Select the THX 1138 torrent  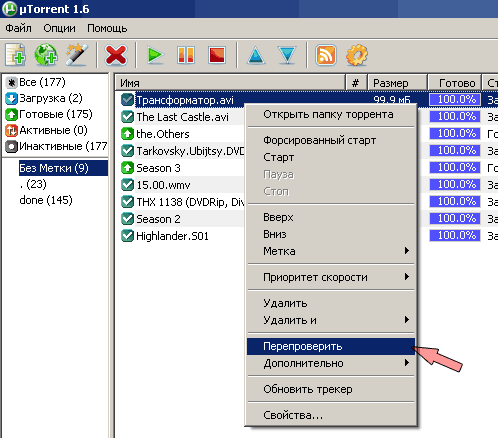tap(190, 202)
